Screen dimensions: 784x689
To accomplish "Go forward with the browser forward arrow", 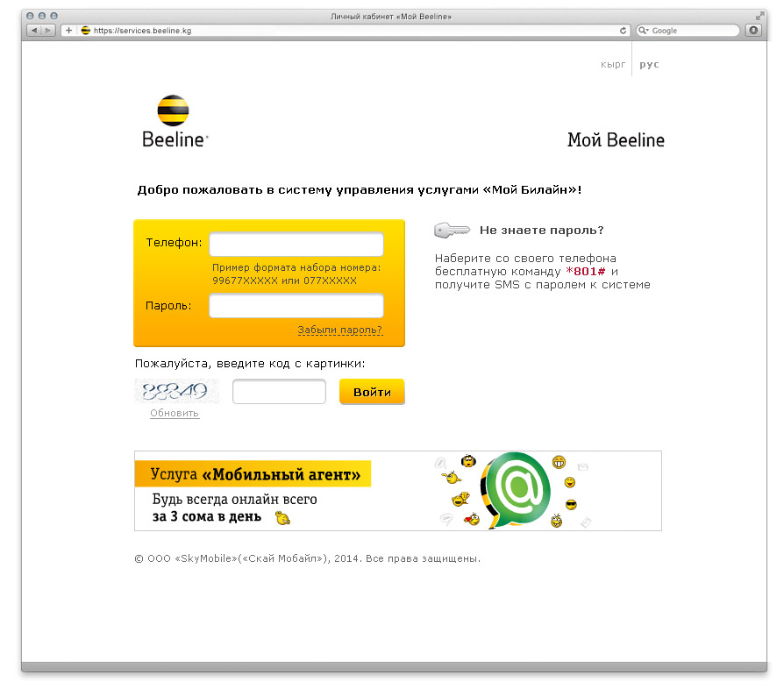I will click(48, 31).
